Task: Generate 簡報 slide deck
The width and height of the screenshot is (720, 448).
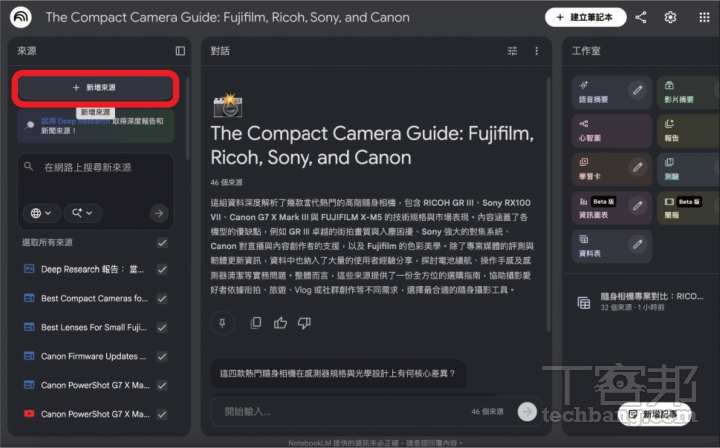Action: pos(688,207)
